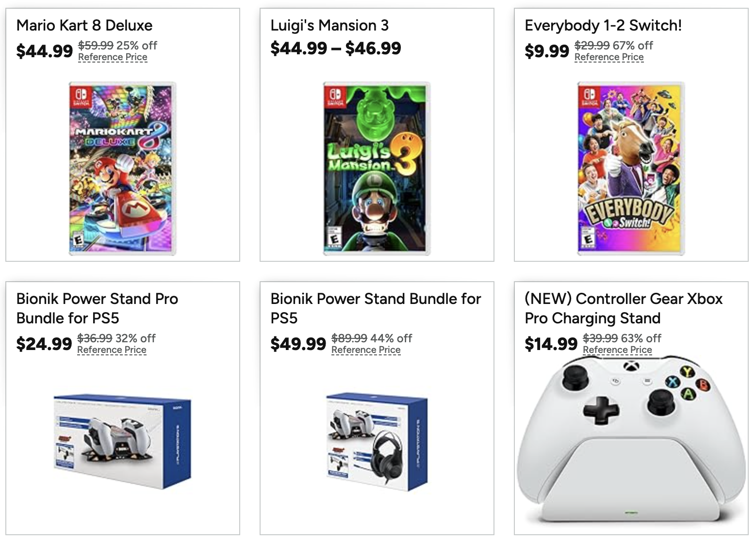Click Reference Price under Xbox stand $39.99
756x542 pixels.
pos(617,350)
